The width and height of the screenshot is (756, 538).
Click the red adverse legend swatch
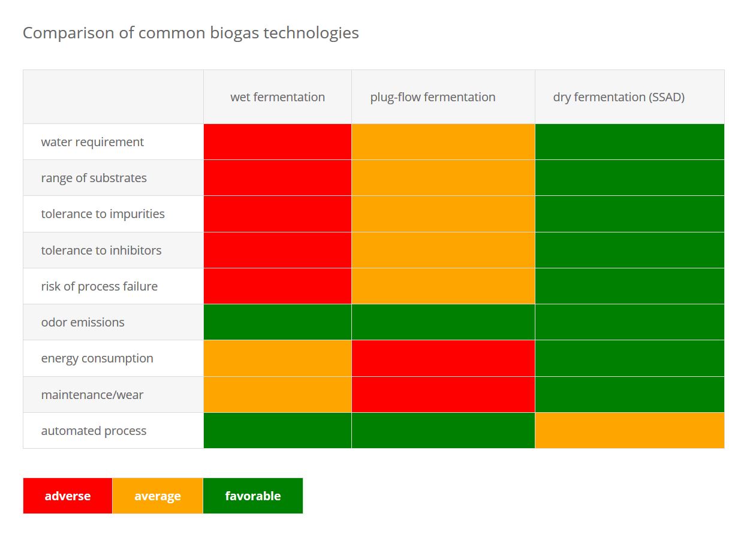pos(68,495)
